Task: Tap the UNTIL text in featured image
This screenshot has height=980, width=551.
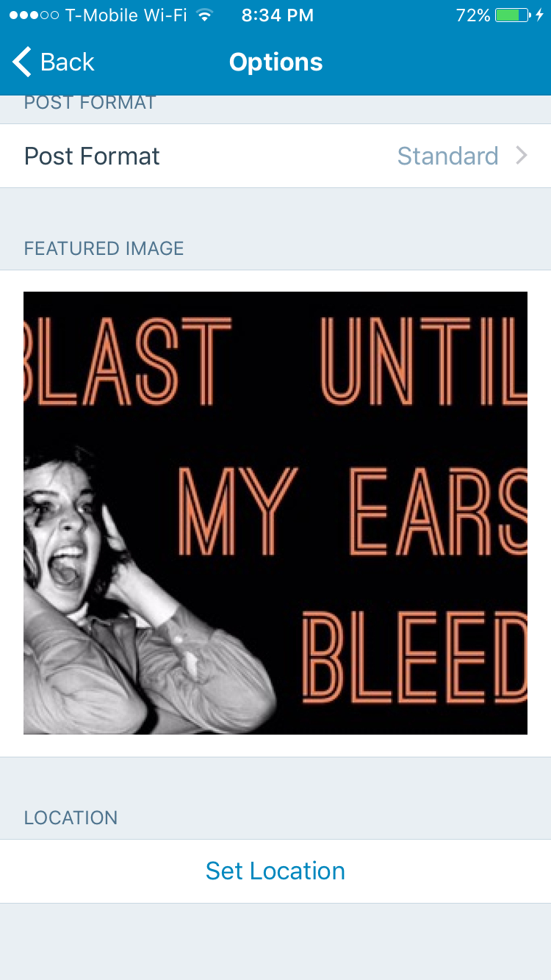Action: [424, 360]
